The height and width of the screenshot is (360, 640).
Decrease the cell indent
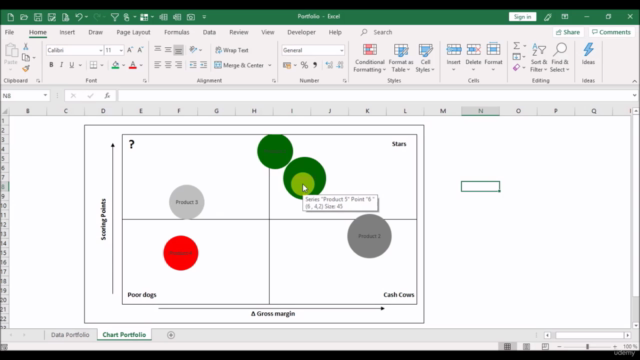click(x=193, y=65)
